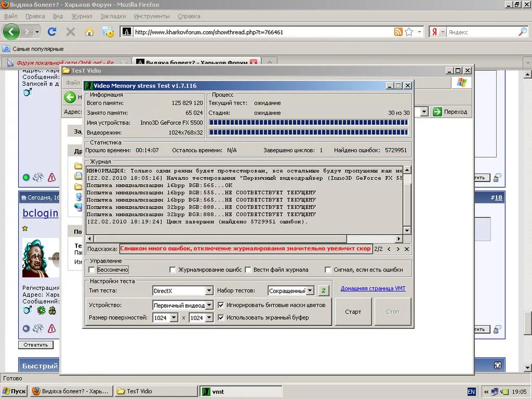The image size is (532, 399).
Task: Switch to Форум локальной сети tab
Action: (x=66, y=62)
